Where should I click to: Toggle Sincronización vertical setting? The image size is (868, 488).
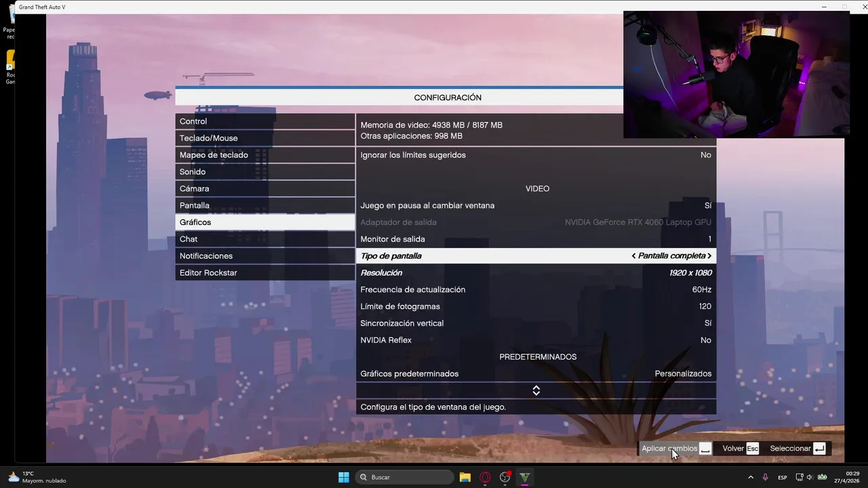[x=536, y=323]
